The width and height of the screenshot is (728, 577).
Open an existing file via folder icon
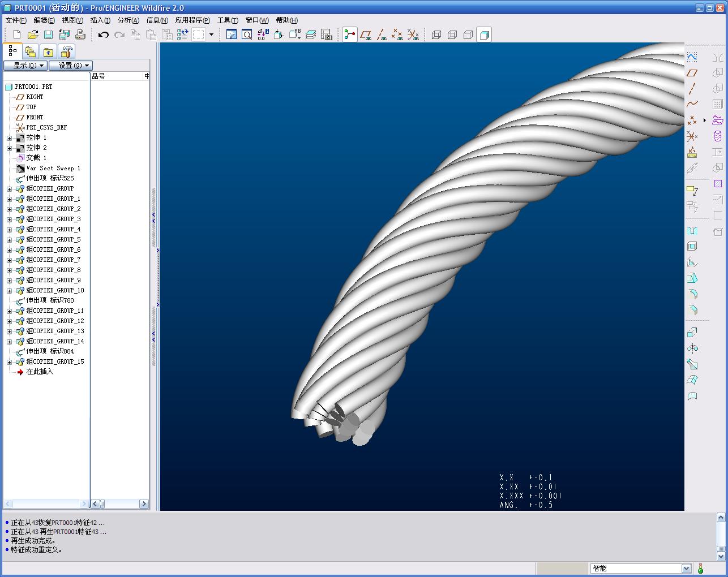(x=33, y=35)
